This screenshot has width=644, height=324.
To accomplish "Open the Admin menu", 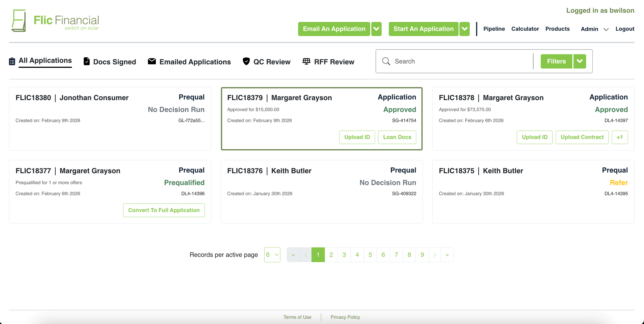I will (594, 29).
